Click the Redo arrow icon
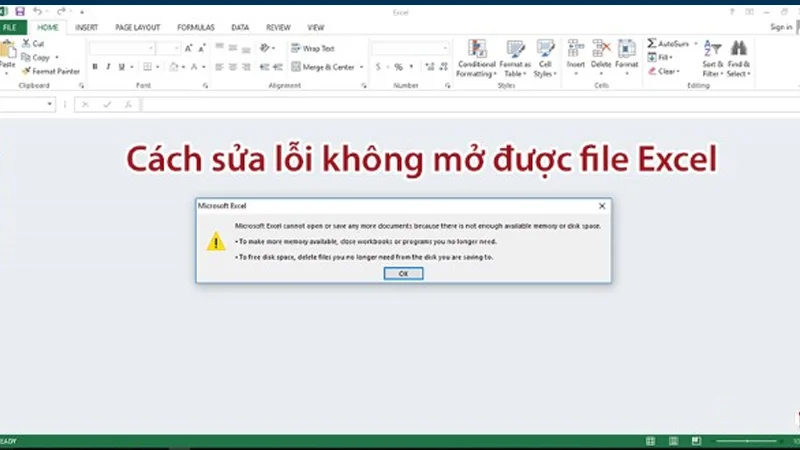The image size is (800, 450). (61, 11)
